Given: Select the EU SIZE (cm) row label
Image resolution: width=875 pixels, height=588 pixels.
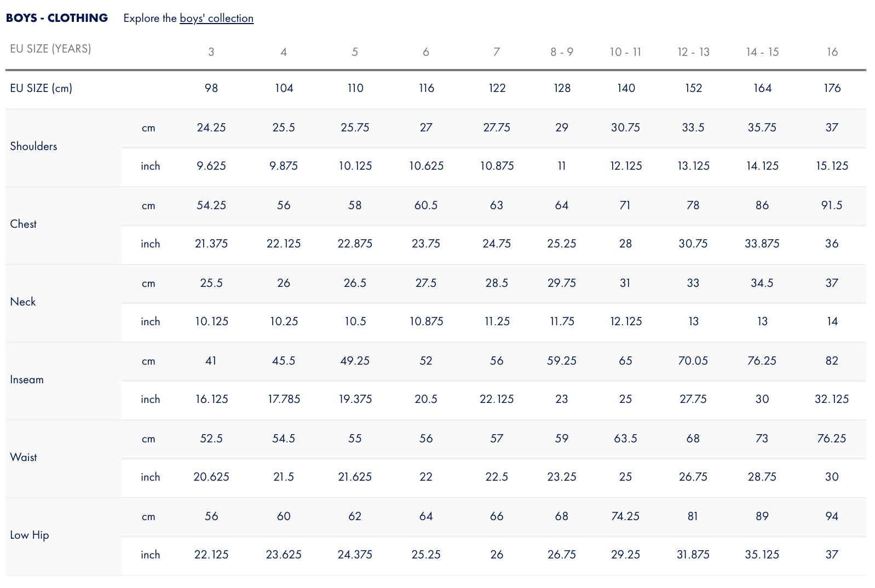Looking at the screenshot, I should [41, 88].
